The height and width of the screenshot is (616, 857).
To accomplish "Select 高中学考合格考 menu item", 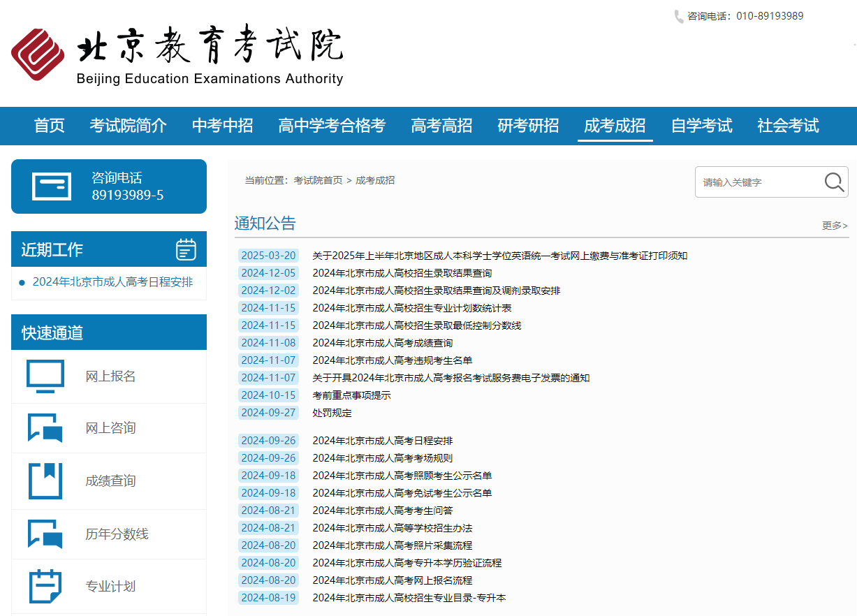I will (x=332, y=126).
